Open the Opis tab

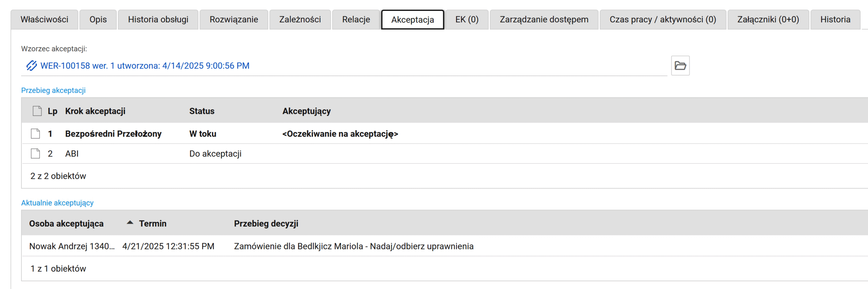[98, 20]
